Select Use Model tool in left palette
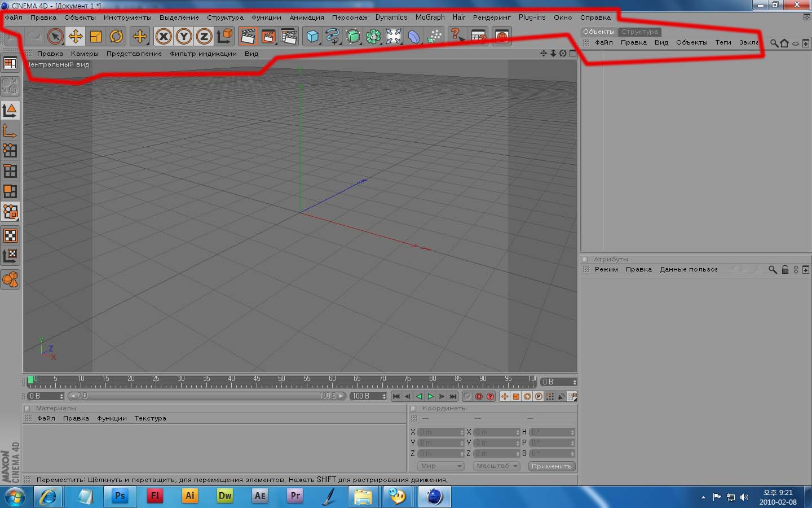 click(x=10, y=110)
